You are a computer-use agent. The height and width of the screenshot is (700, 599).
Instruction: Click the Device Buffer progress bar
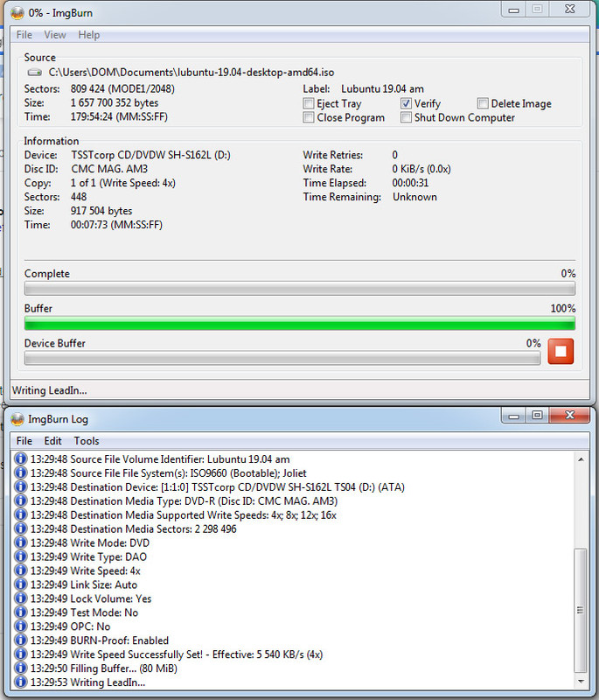pyautogui.click(x=282, y=358)
